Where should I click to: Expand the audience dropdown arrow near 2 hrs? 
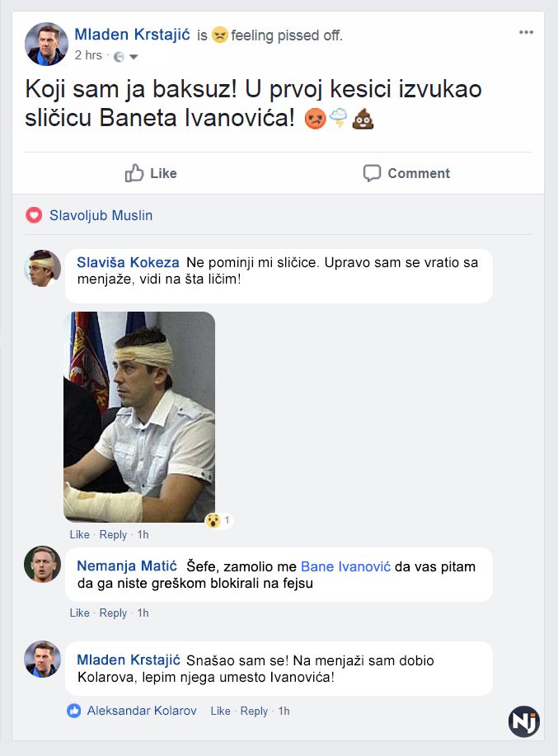134,57
